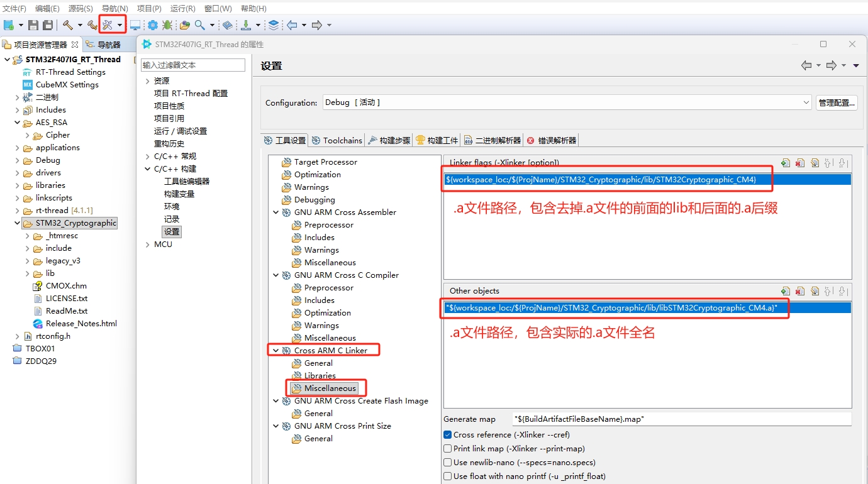Select Release_Notes.html file
Screen dimensions: 868x484
81,324
